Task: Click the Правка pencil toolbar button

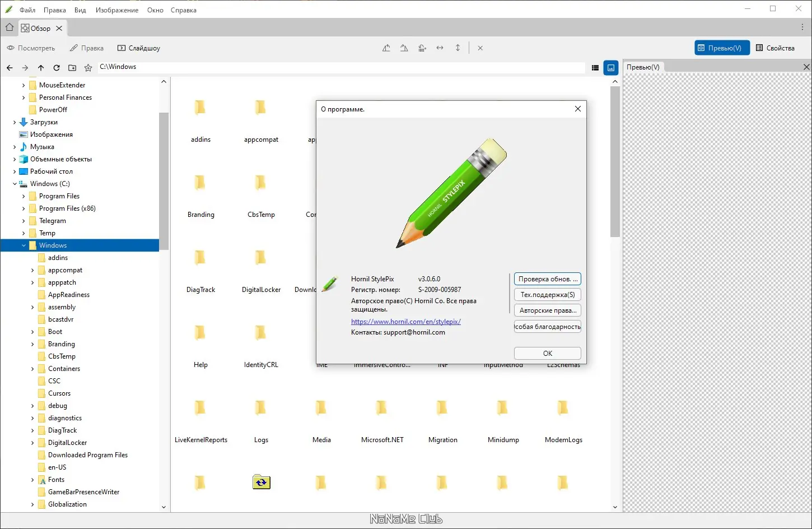Action: [87, 48]
